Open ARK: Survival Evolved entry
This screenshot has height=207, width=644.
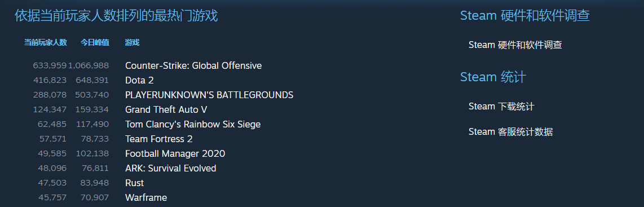click(170, 169)
